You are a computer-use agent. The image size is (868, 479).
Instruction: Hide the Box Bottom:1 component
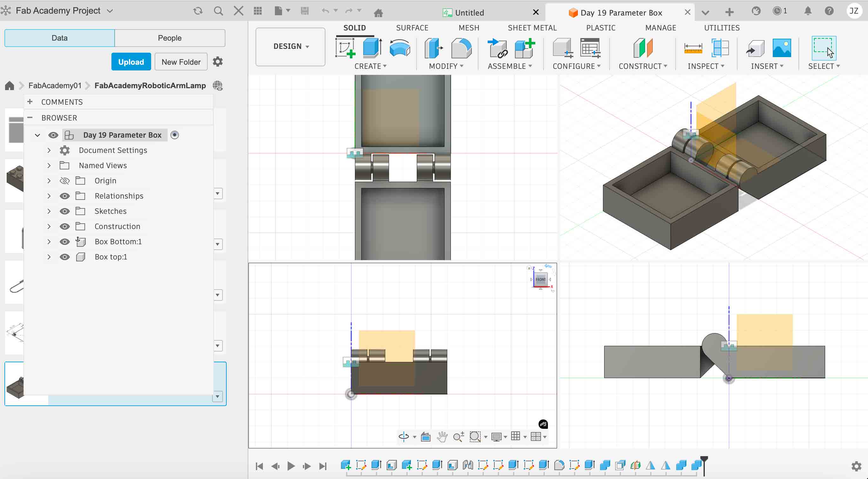[65, 241]
